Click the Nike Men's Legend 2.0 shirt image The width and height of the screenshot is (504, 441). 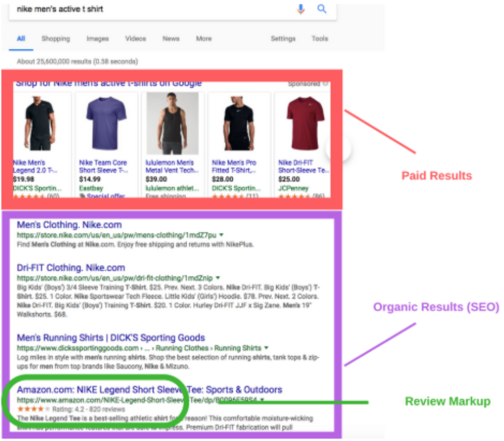click(x=40, y=123)
